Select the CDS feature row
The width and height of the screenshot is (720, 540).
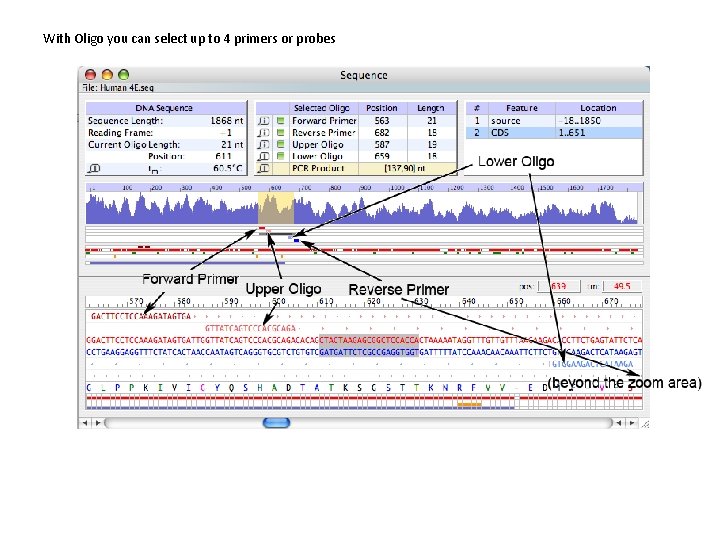coord(554,133)
